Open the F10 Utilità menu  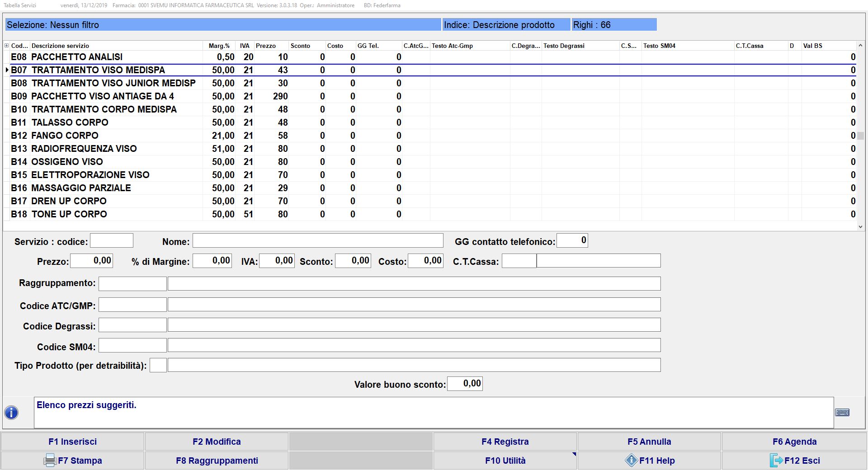pos(505,460)
